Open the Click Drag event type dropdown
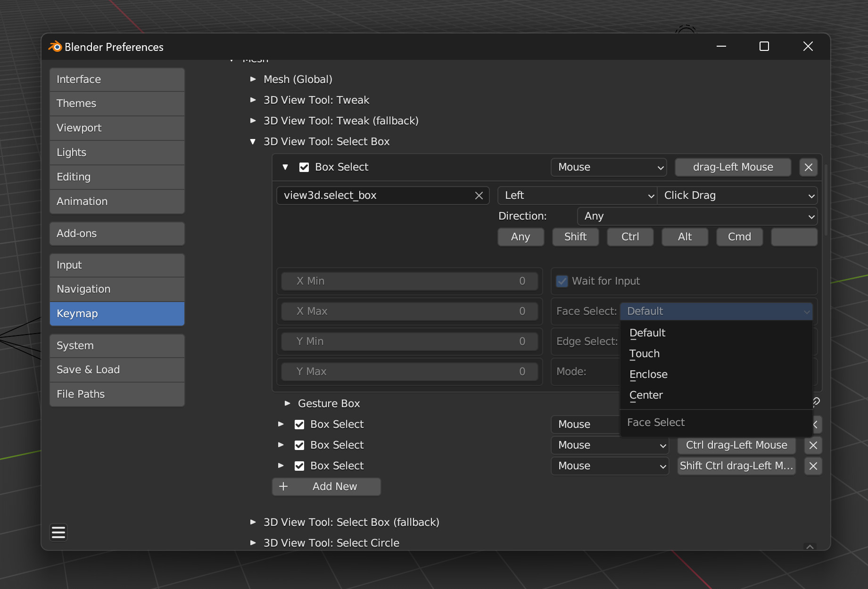868x589 pixels. pos(737,196)
